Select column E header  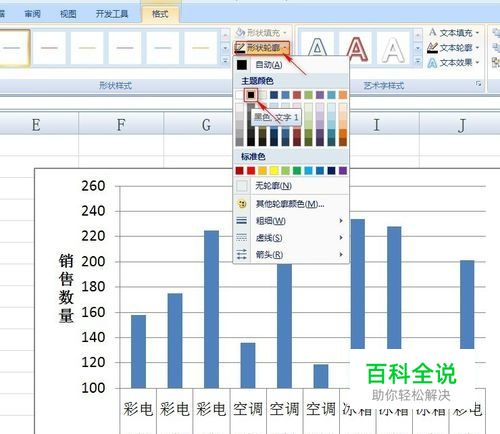coord(36,125)
